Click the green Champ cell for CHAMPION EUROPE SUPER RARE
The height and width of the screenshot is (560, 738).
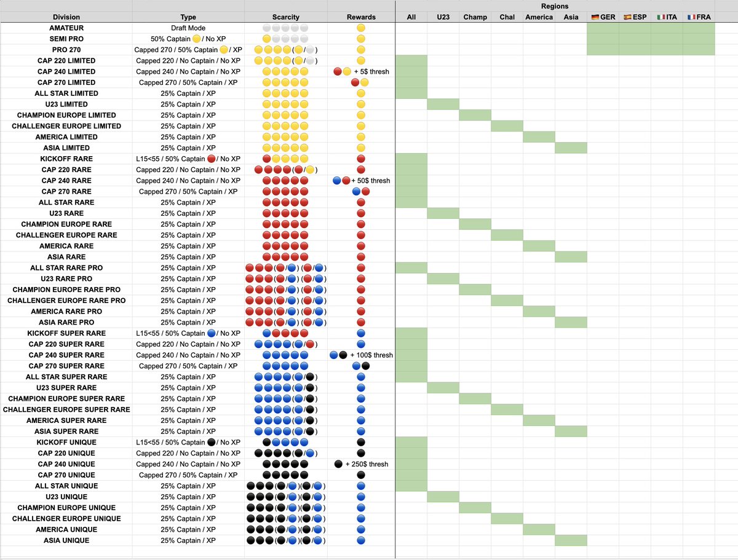(475, 398)
